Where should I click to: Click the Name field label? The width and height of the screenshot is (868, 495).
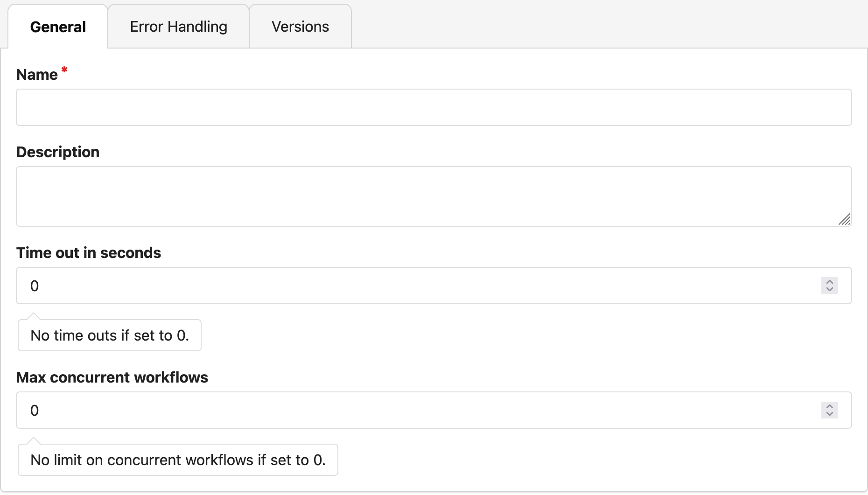[x=37, y=75]
